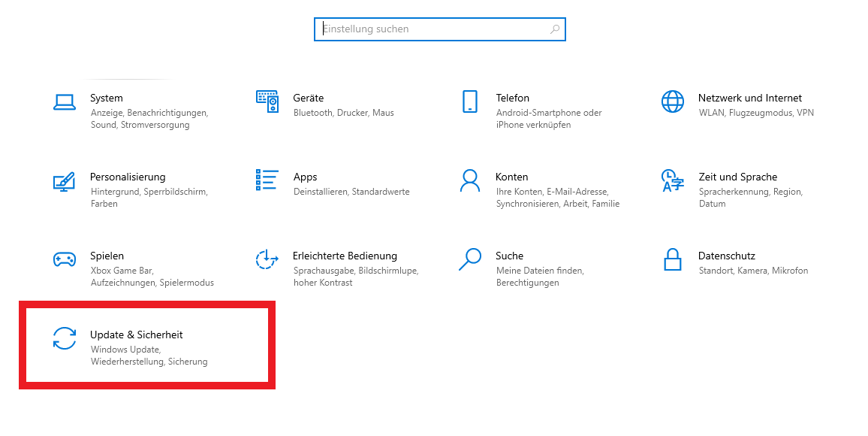Open the System settings heading
The image size is (868, 436).
click(x=107, y=98)
